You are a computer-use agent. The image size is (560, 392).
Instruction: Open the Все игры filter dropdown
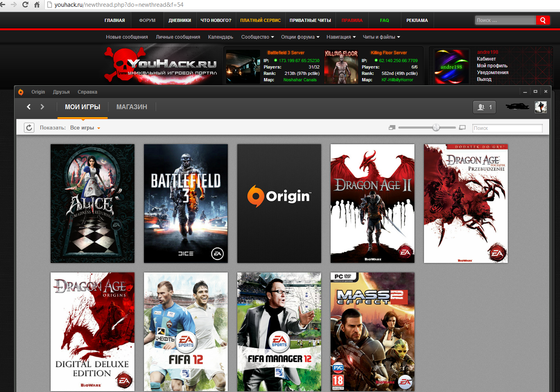coord(85,128)
